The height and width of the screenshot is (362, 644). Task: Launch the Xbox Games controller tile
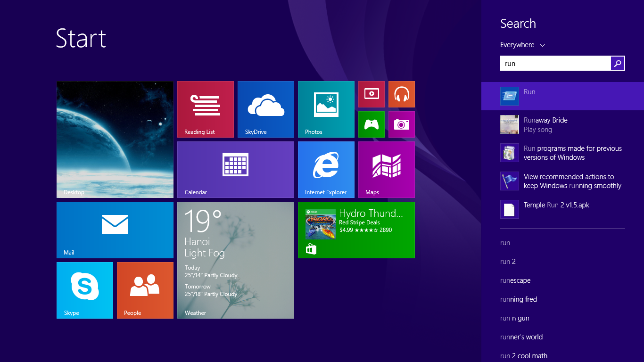[372, 124]
